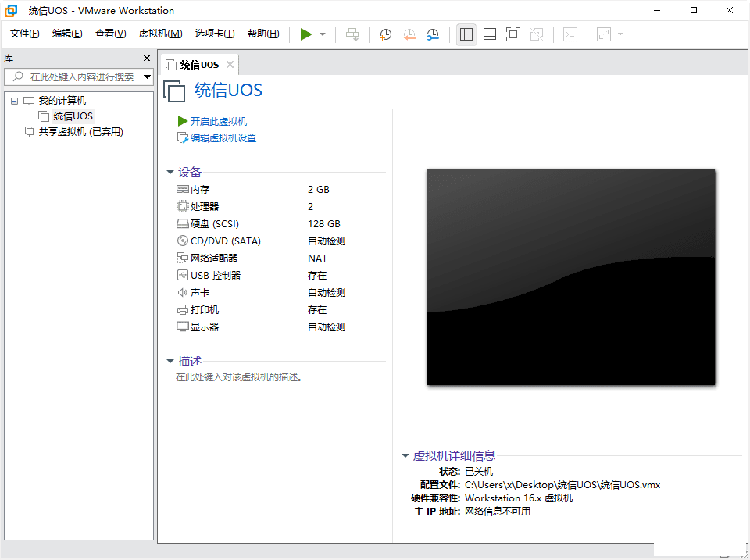Click the Unity mode toolbar icon
750x560 pixels.
tap(537, 34)
